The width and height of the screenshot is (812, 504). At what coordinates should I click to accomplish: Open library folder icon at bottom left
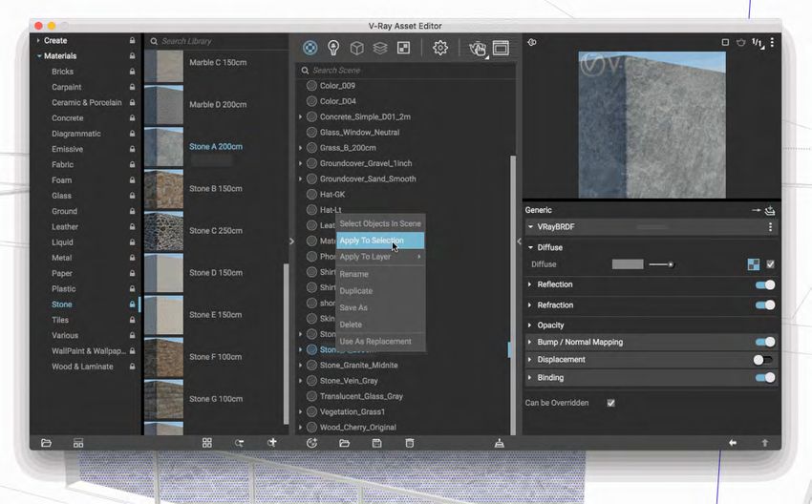(46, 443)
